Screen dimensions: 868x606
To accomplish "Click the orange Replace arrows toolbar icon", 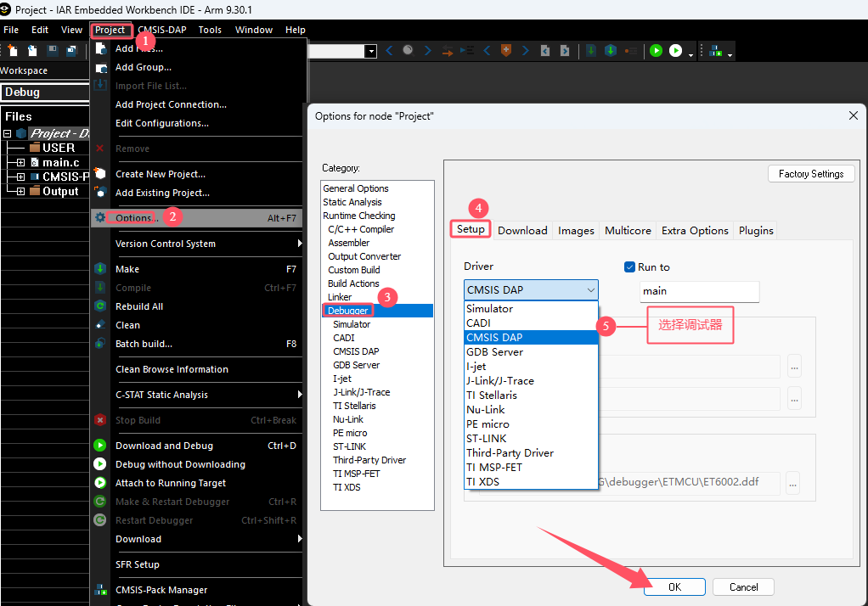I will tap(448, 51).
